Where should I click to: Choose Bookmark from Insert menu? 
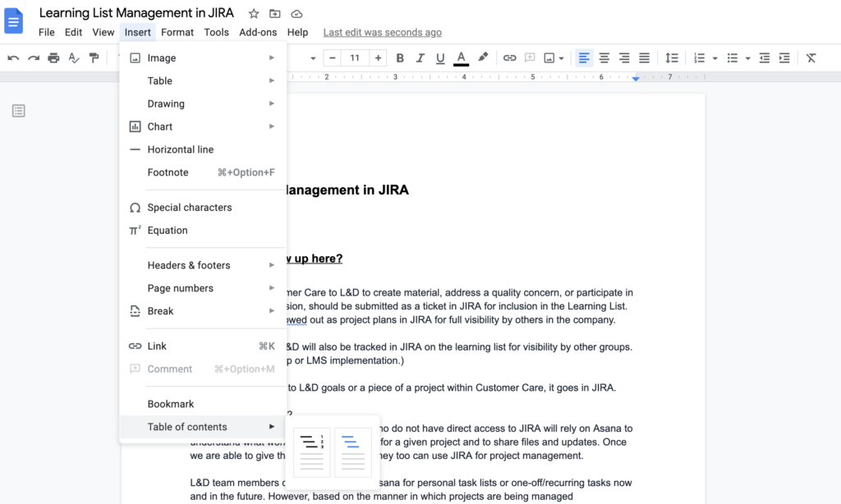(203, 404)
